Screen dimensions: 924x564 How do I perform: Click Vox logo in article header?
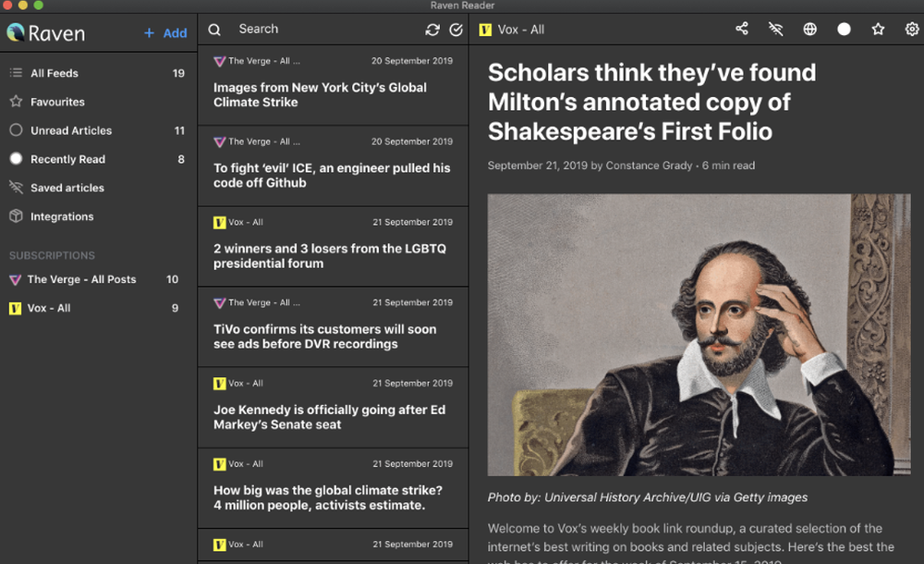(485, 30)
